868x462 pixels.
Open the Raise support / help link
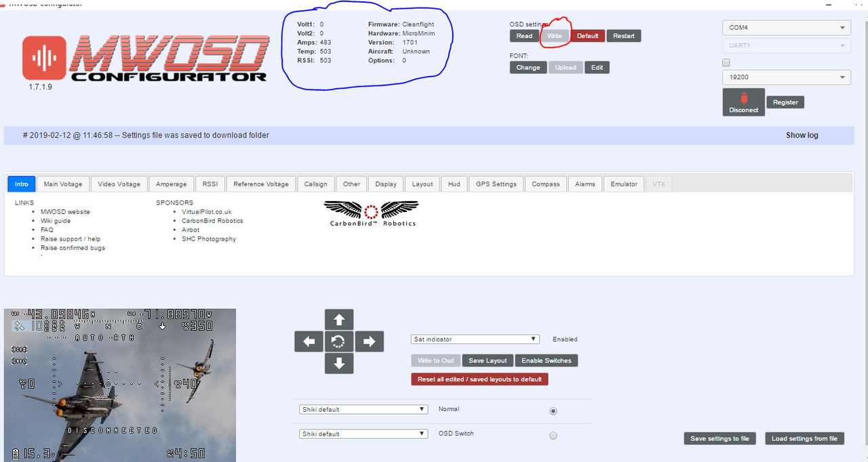(71, 239)
